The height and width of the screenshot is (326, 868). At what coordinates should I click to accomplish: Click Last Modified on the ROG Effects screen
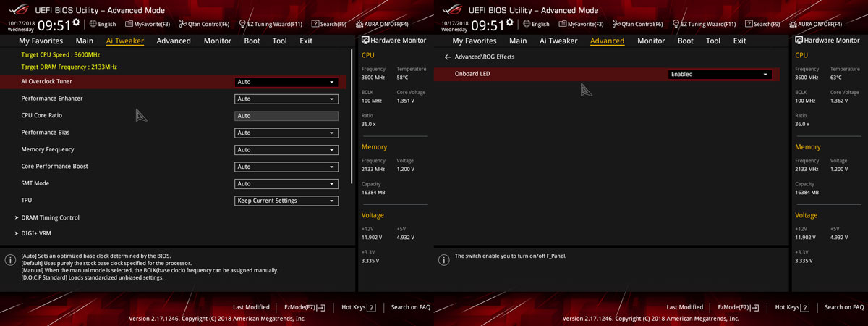click(x=685, y=307)
